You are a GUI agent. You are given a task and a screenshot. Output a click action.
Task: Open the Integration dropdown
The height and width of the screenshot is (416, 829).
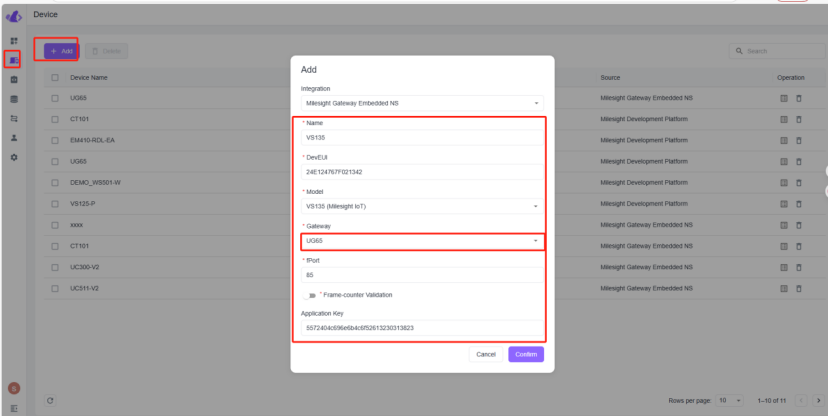pos(422,103)
